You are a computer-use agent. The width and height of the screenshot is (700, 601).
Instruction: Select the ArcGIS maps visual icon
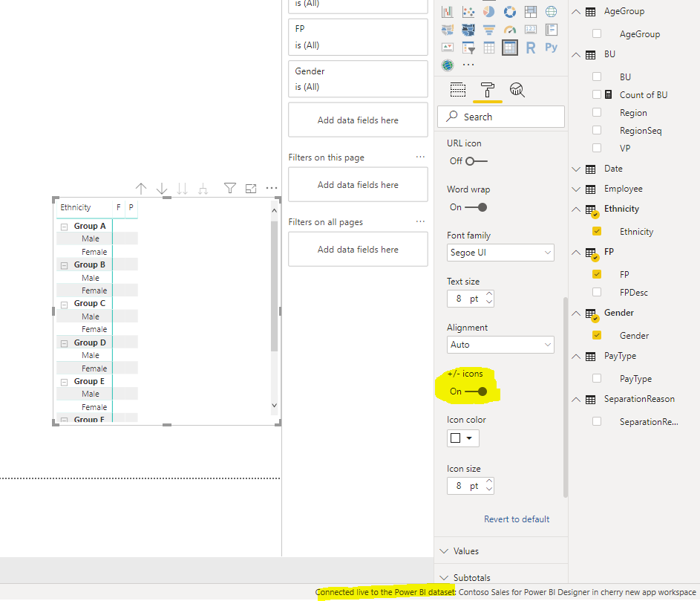448,65
